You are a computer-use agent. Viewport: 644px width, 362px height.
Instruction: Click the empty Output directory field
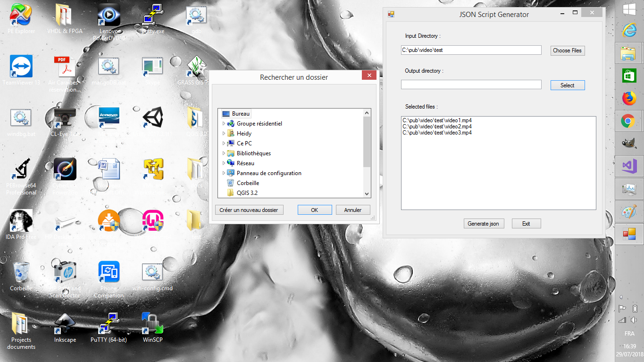(471, 84)
